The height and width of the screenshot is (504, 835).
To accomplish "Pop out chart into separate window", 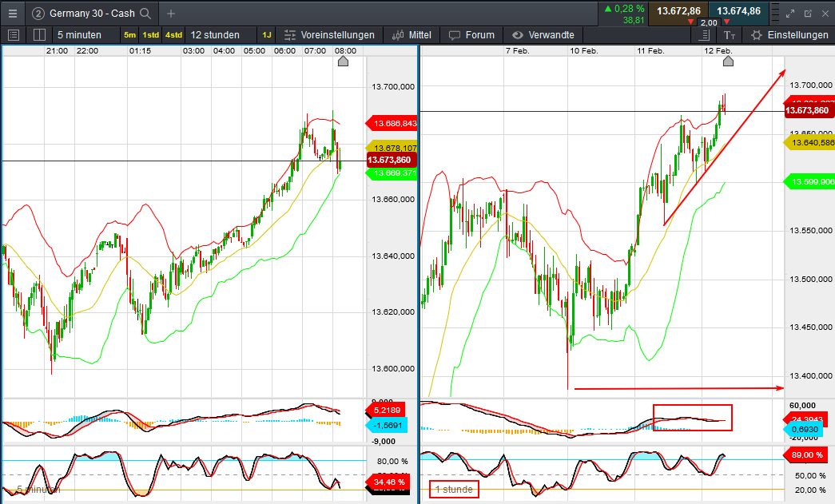I will (808, 14).
